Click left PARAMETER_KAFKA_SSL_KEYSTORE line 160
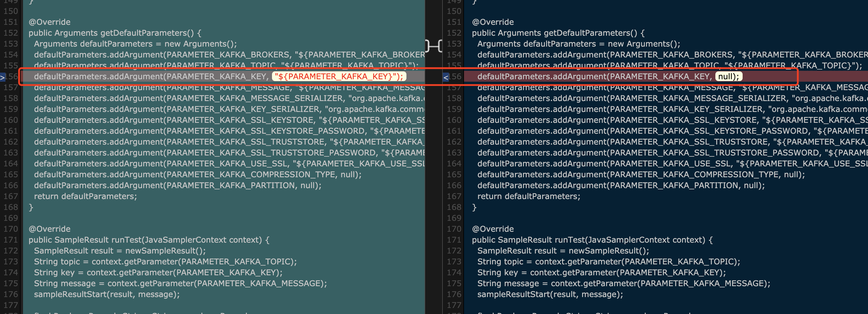Image resolution: width=868 pixels, height=314 pixels. pos(229,120)
